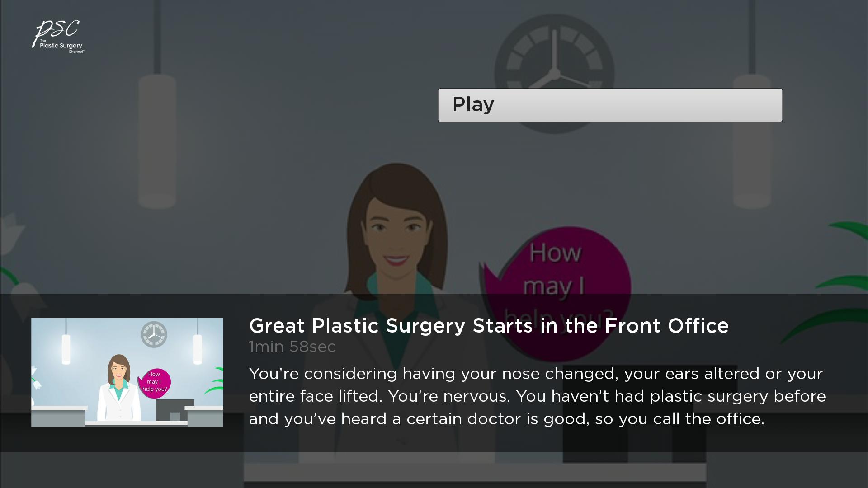Click the wall clock inside the thumbnail
868x488 pixels.
coord(154,334)
